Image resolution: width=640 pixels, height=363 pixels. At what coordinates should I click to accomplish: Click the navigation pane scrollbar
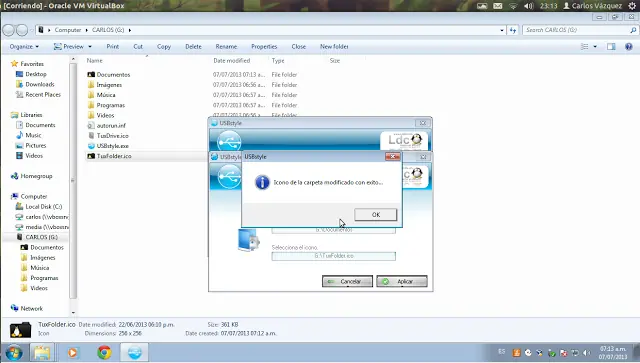pos(73,180)
